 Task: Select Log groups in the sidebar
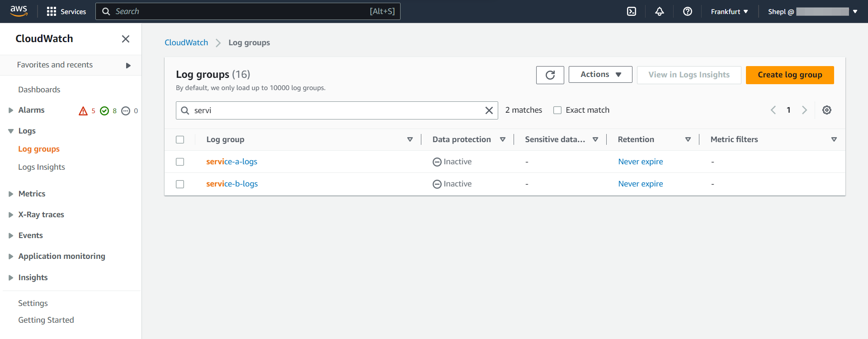(39, 149)
